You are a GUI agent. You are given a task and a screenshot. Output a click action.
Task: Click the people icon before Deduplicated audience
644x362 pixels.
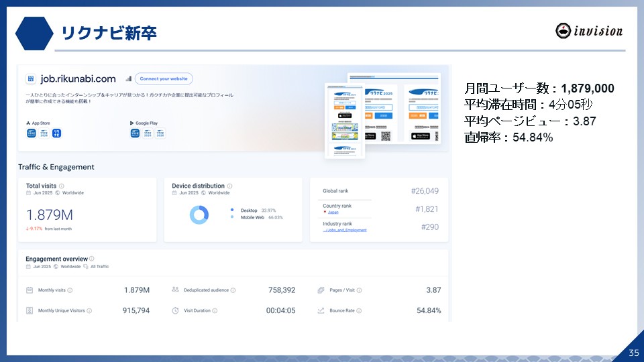[175, 290]
